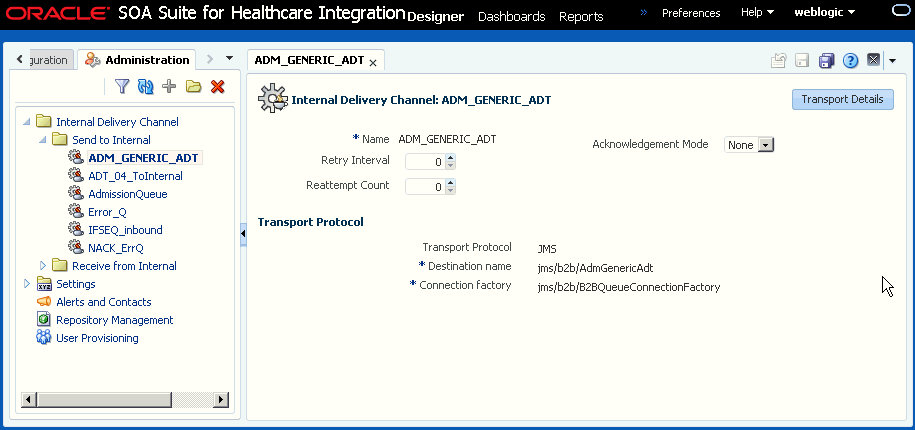Click the gear icon next to AdmissionQueue
Viewport: 915px width, 430px height.
coord(76,193)
